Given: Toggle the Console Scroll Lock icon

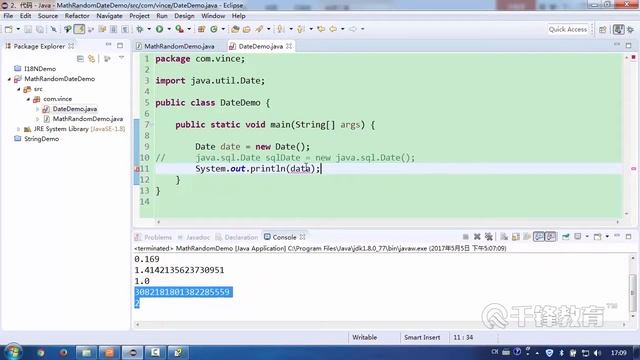Looking at the screenshot, I should [x=516, y=237].
